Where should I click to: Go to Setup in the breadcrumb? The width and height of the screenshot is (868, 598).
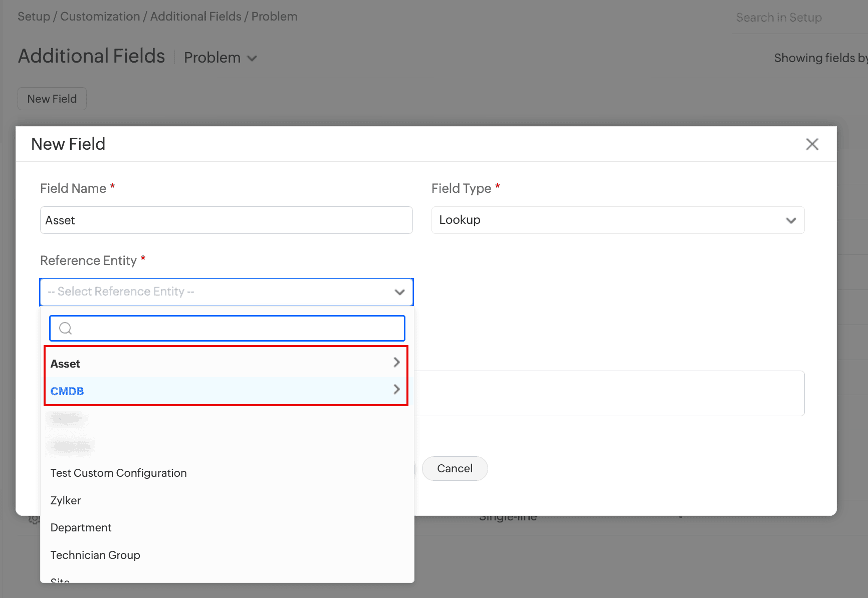[x=34, y=17]
